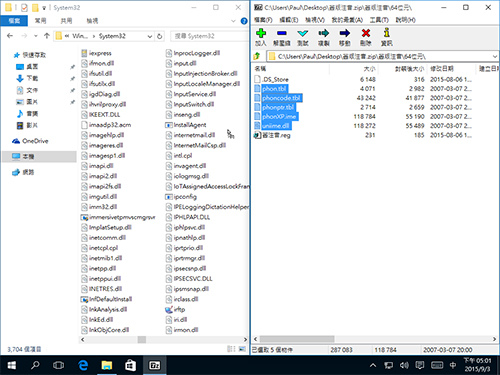Open the 7-Zip path dropdown arrow
Viewport: 500px width, 375px height.
494,56
